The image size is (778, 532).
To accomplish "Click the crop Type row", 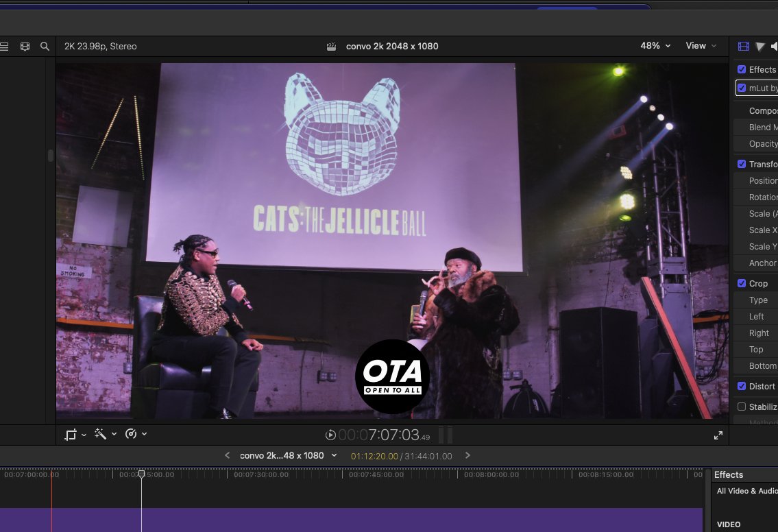I will point(755,300).
